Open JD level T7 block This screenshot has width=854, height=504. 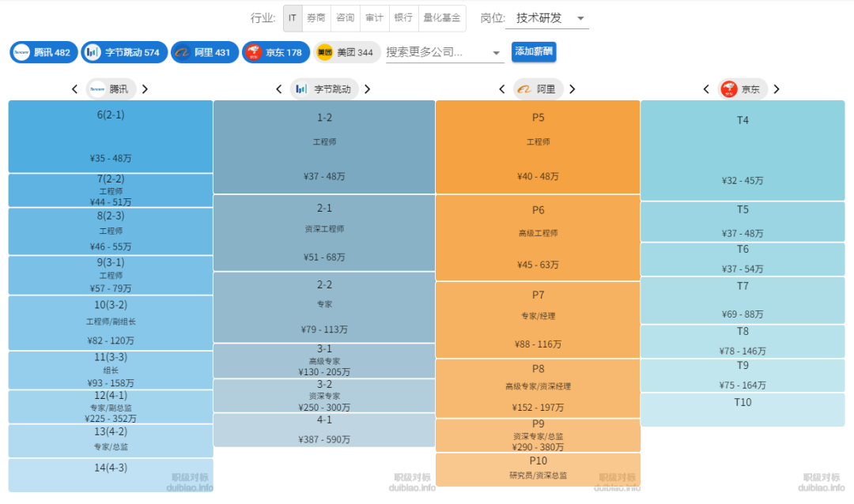tap(743, 300)
